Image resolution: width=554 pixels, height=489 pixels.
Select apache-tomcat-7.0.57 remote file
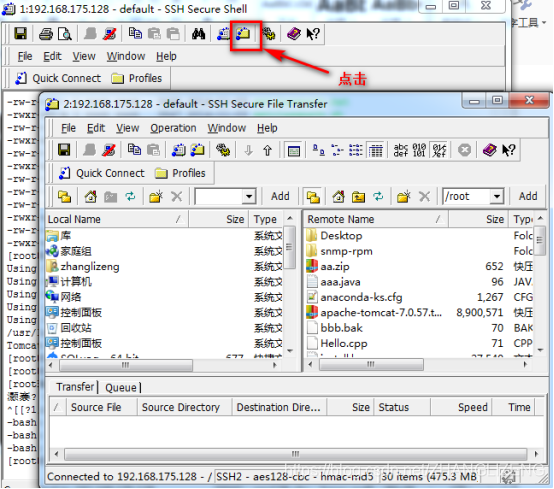point(381,313)
